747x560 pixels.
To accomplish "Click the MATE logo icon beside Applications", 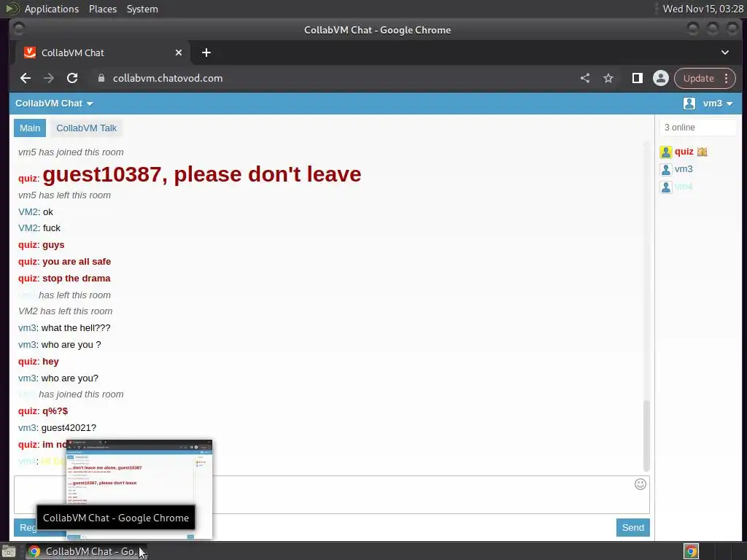I will coord(12,9).
